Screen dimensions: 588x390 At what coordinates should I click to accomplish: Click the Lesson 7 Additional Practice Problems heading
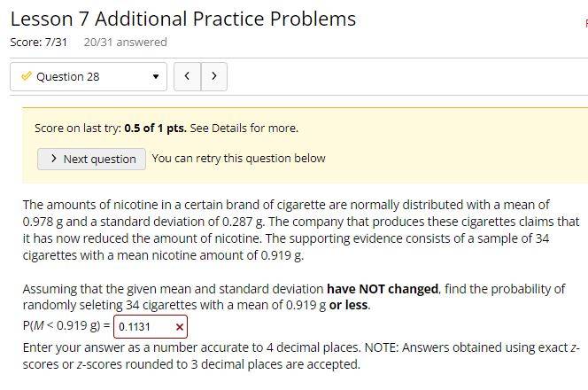point(183,19)
